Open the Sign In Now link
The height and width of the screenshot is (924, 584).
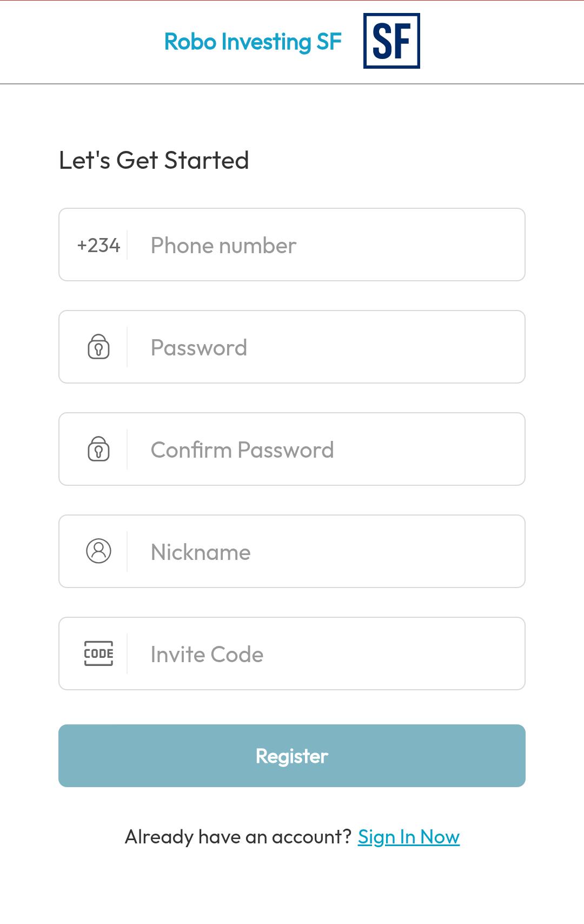click(408, 837)
